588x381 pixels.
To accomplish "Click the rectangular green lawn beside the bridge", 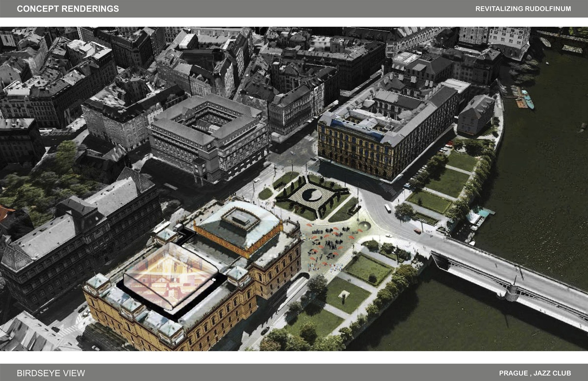I will click(x=367, y=269).
